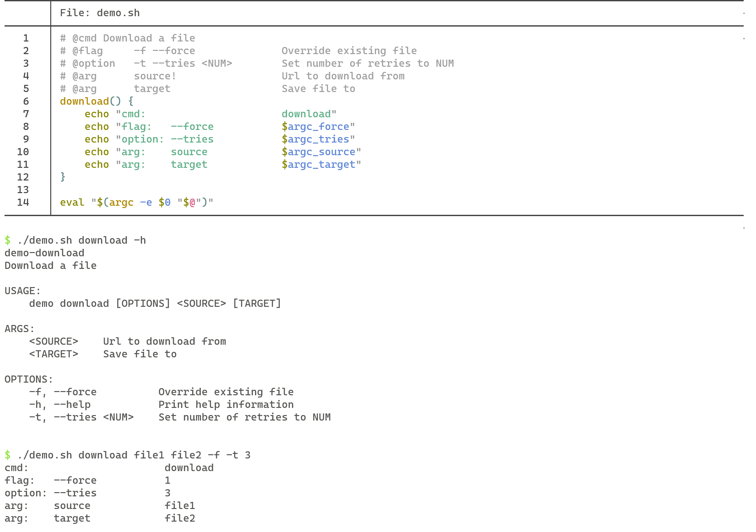Select the <SOURCE> argument entry
The image size is (756, 532).
pyautogui.click(x=54, y=341)
